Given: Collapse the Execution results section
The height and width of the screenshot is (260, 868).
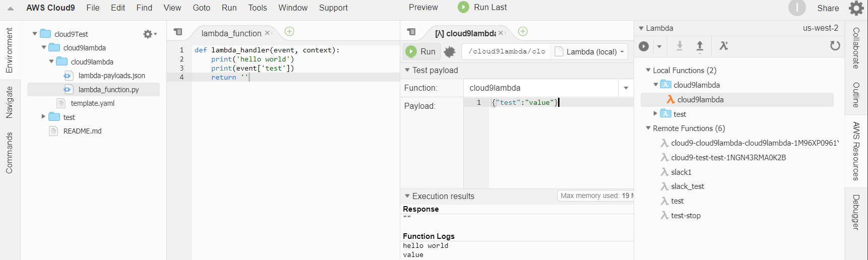Looking at the screenshot, I should (407, 196).
